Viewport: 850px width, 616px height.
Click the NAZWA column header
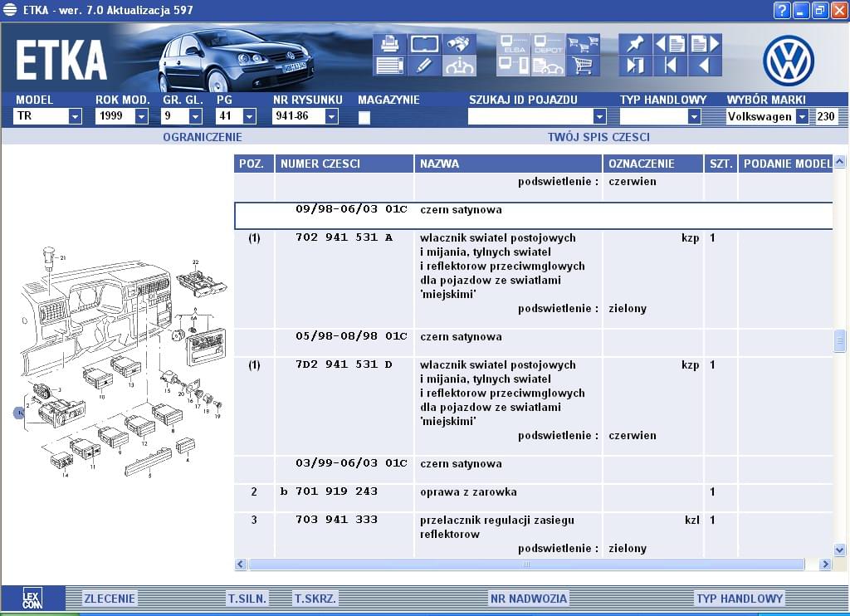509,164
